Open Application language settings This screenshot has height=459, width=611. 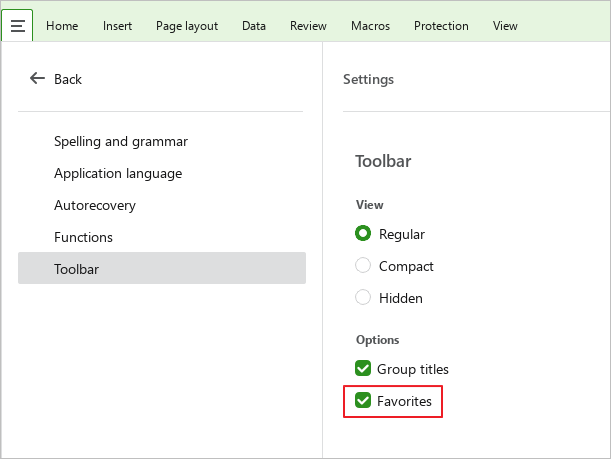tap(162, 173)
